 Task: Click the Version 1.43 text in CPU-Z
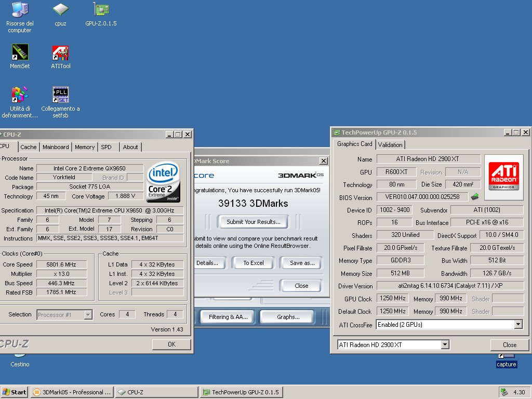pos(167,329)
